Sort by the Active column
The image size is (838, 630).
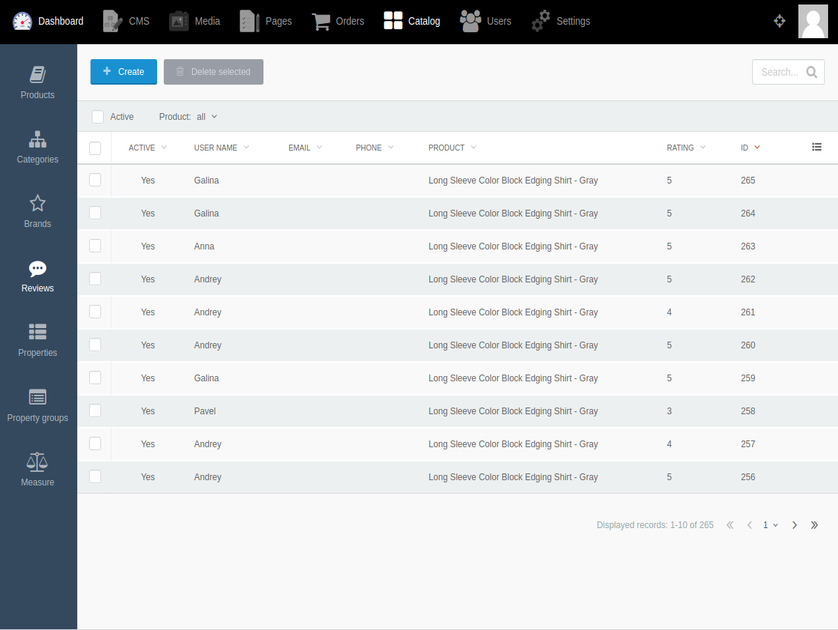tap(148, 148)
